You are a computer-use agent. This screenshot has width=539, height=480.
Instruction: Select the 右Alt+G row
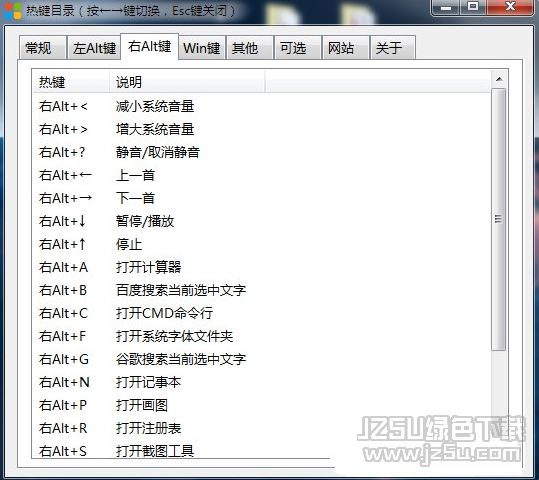point(261,359)
